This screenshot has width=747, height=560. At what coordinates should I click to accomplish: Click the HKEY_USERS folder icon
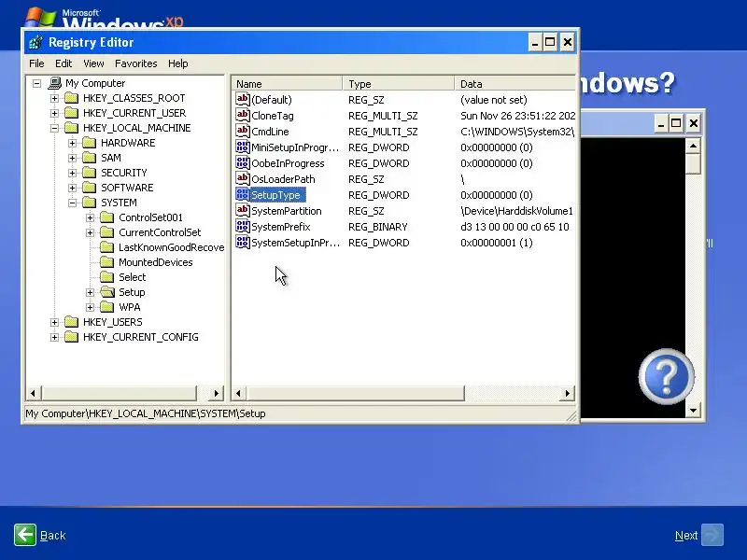click(x=72, y=322)
